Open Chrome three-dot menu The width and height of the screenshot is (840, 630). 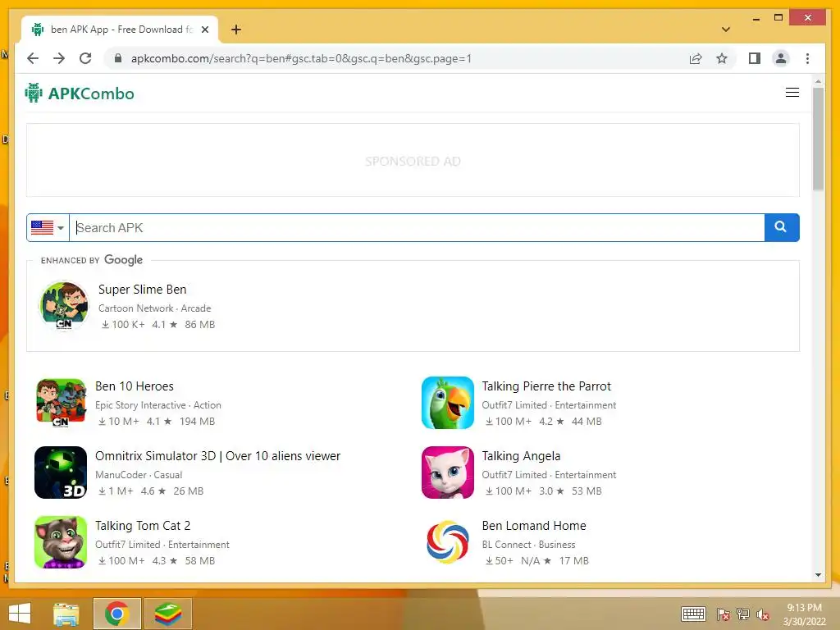pos(807,58)
